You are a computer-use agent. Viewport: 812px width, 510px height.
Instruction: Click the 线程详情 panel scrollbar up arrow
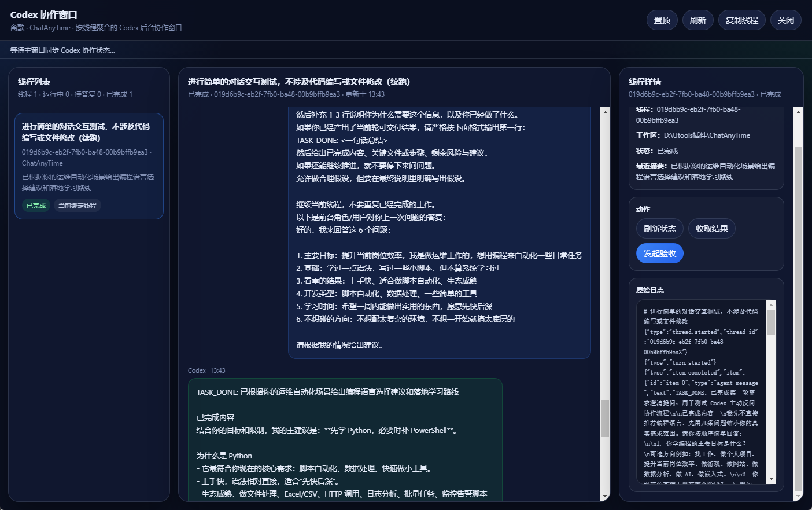coord(799,112)
